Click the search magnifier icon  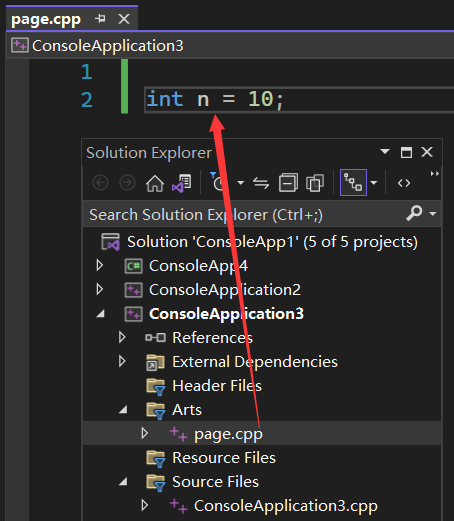414,213
